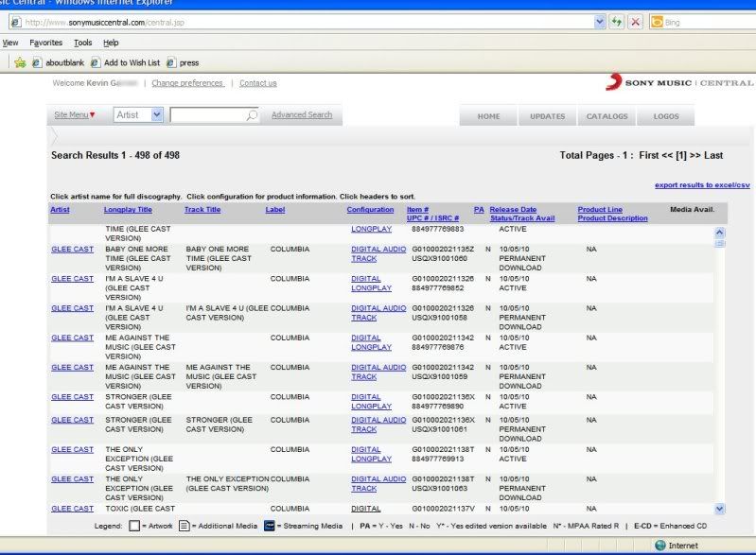The height and width of the screenshot is (555, 756).
Task: Open the address bar history dropdown arrow
Action: pyautogui.click(x=599, y=22)
